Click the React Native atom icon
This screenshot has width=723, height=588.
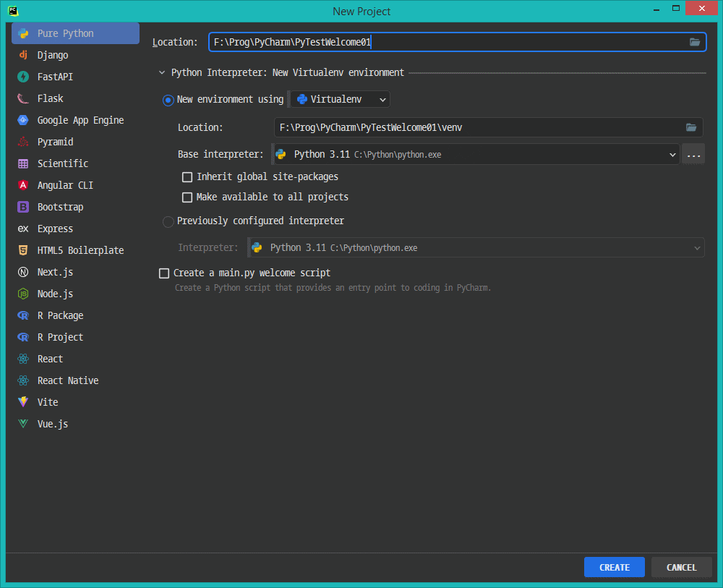23,380
